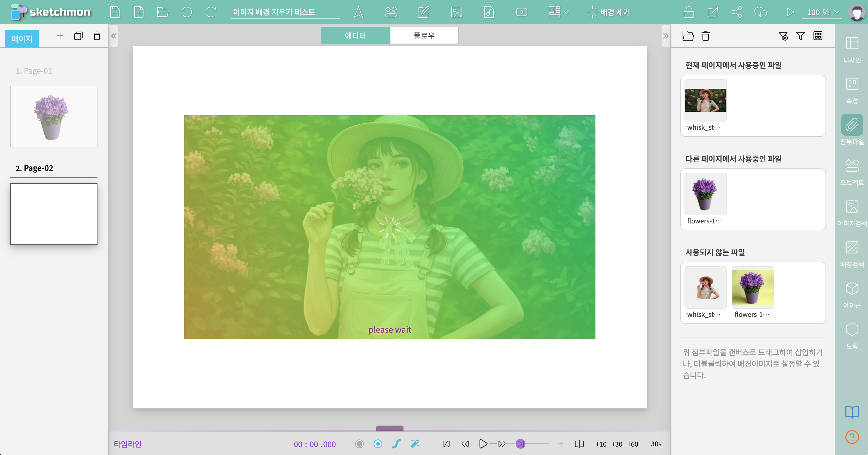This screenshot has width=868, height=455.
Task: Click the background remove button
Action: coord(608,12)
